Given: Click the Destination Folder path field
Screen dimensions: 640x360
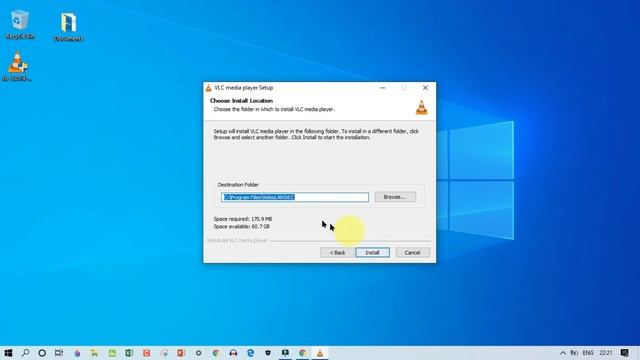Looking at the screenshot, I should 295,197.
